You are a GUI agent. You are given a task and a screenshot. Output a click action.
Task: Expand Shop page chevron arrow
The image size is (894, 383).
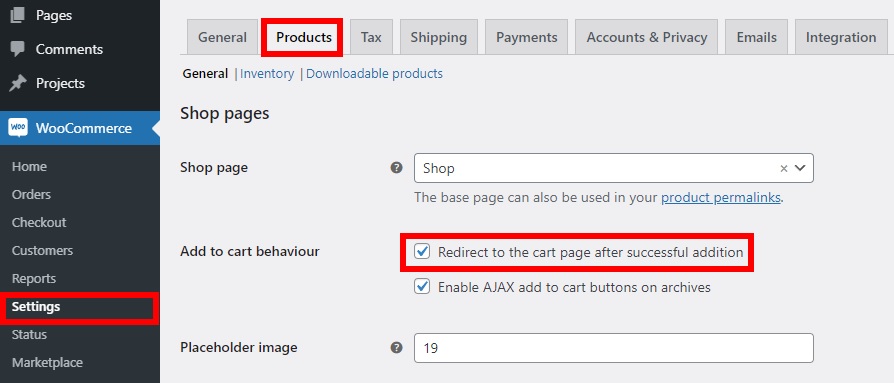(x=800, y=168)
